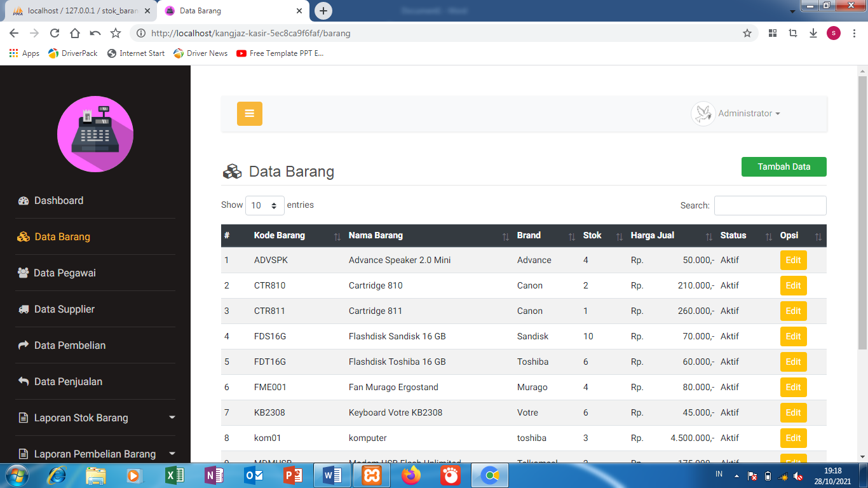Click the Administrator avatar image
The width and height of the screenshot is (868, 488).
coord(703,114)
